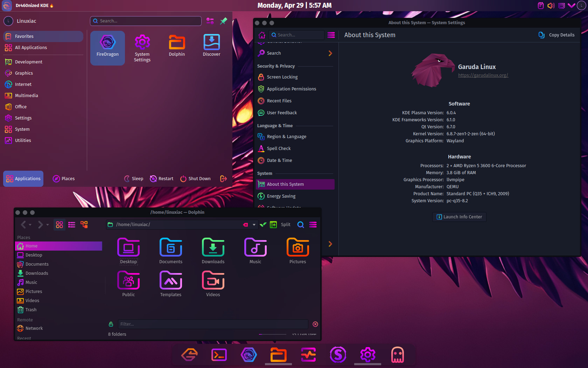This screenshot has height=368, width=588.
Task: Expand the Search settings submenu arrow
Action: pyautogui.click(x=330, y=53)
